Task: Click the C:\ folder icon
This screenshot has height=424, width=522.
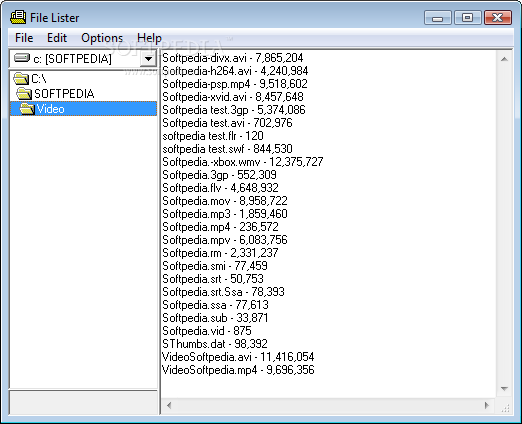Action: click(21, 79)
